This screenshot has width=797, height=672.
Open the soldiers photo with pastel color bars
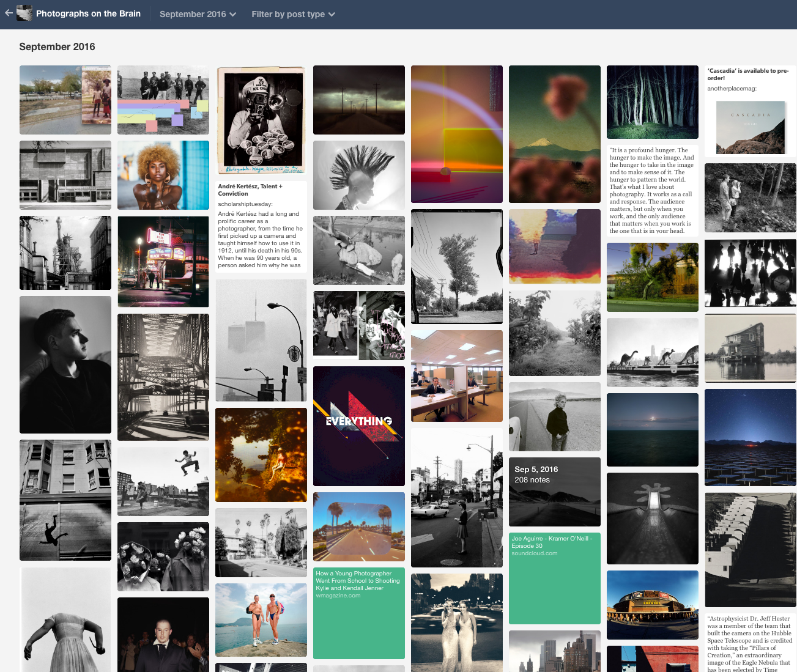click(x=163, y=100)
